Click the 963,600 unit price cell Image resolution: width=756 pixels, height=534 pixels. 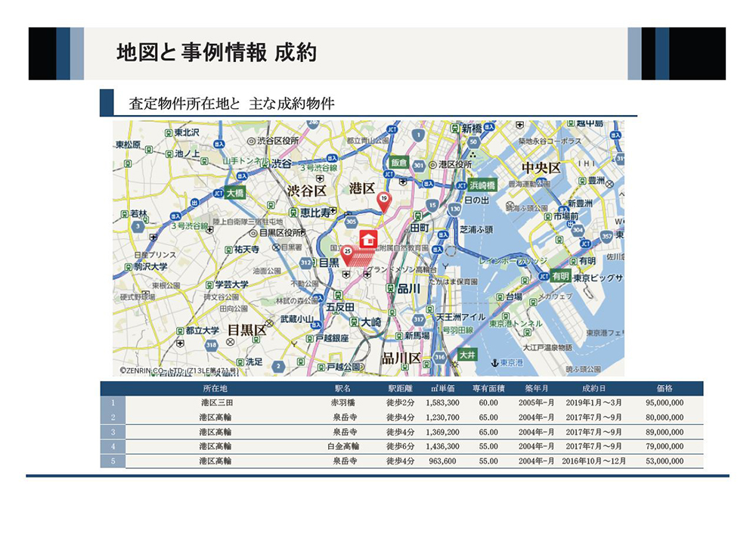tap(442, 461)
